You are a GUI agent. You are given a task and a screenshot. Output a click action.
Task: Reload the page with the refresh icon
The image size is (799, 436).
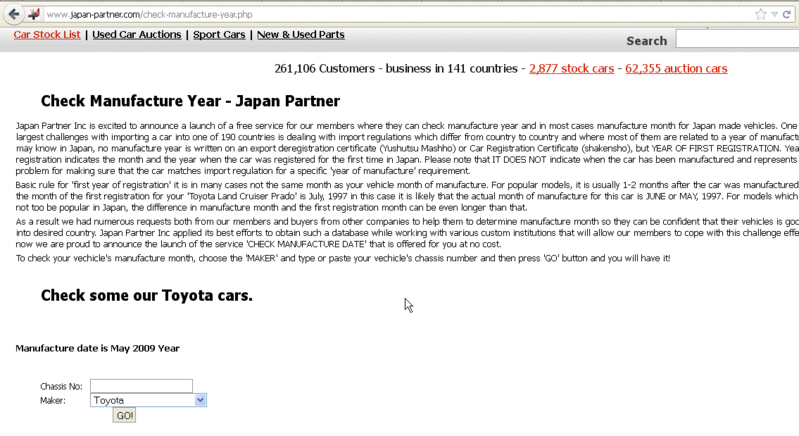(787, 14)
